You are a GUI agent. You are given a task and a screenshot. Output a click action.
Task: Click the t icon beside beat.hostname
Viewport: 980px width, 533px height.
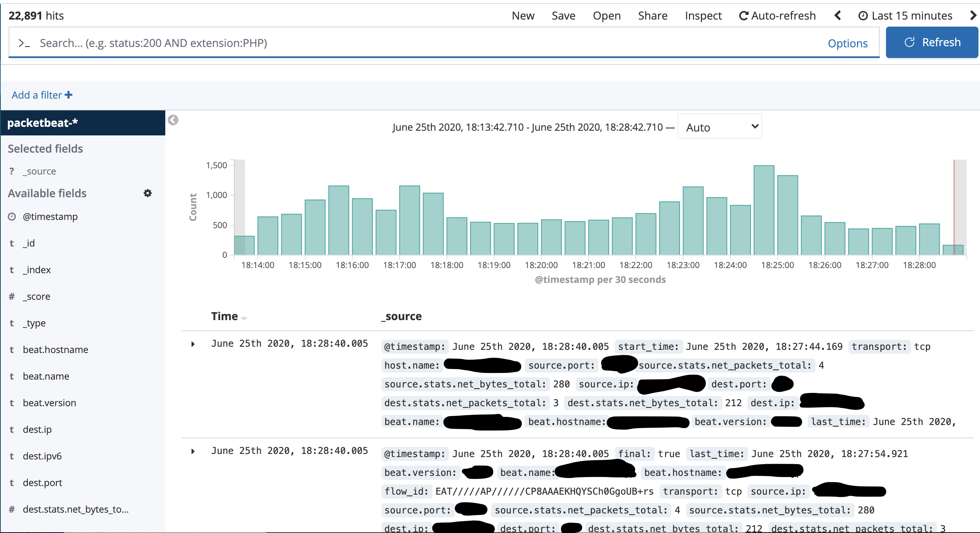pos(11,349)
